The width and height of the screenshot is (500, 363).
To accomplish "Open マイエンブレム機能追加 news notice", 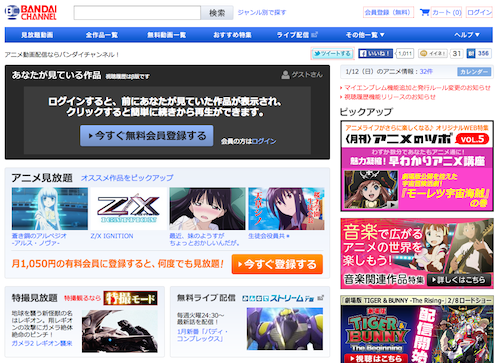I will tap(417, 88).
